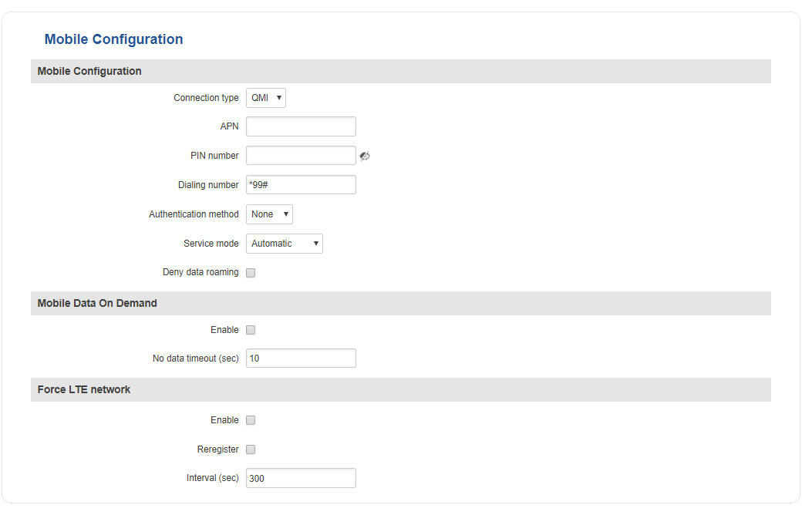Click the Mobile Data On Demand section header
The image size is (812, 515).
[97, 303]
